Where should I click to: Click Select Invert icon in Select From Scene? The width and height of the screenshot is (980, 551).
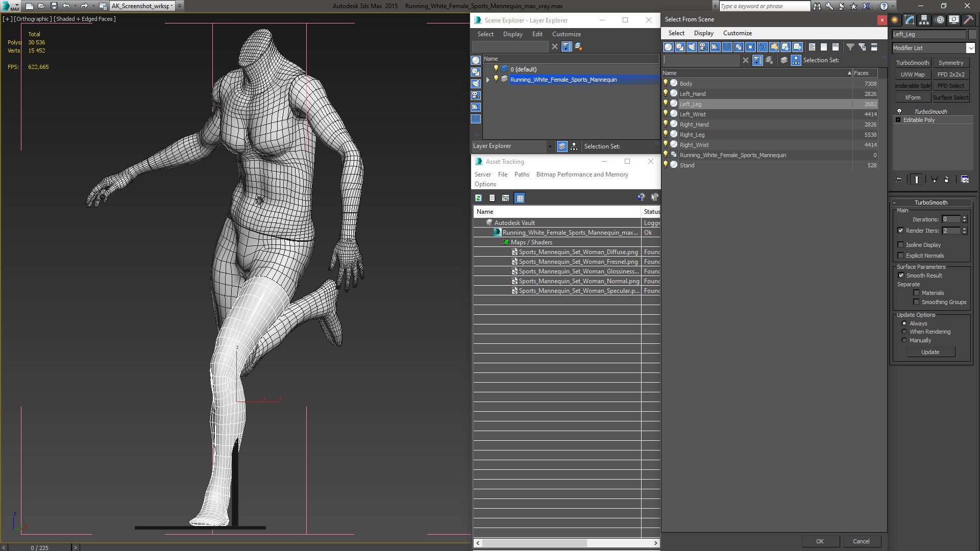click(x=836, y=47)
